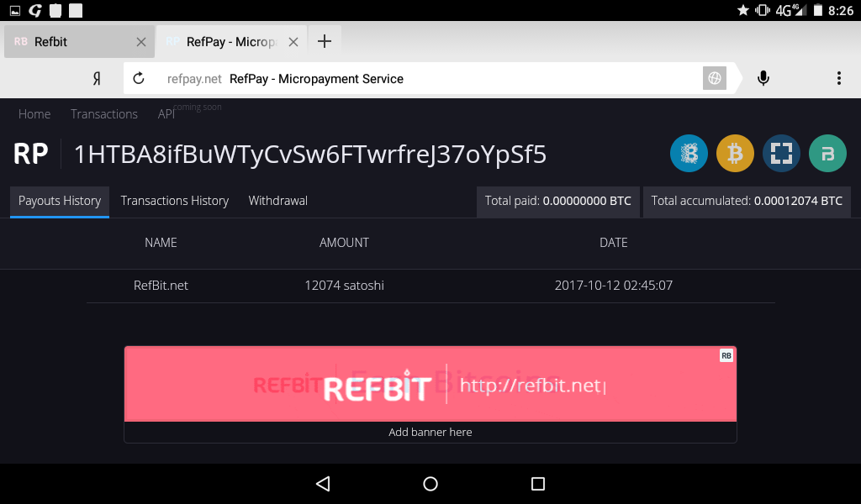Go to Home in site navigation
The image size is (861, 504).
point(34,114)
